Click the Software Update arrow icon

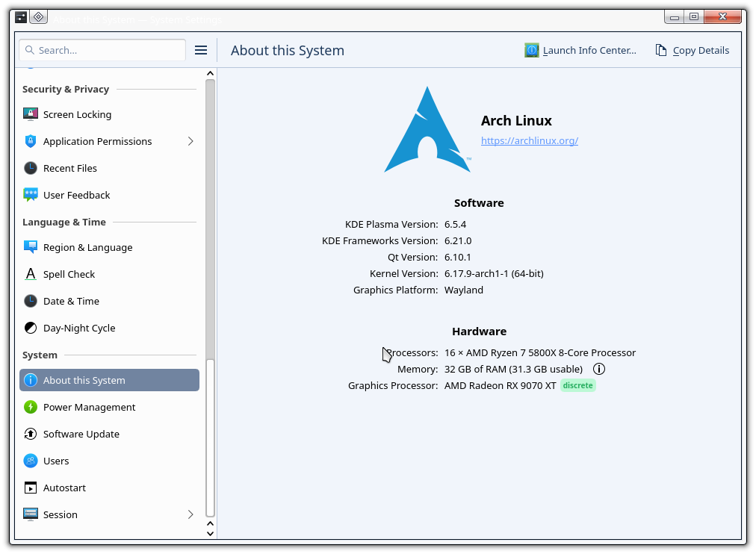tap(31, 434)
